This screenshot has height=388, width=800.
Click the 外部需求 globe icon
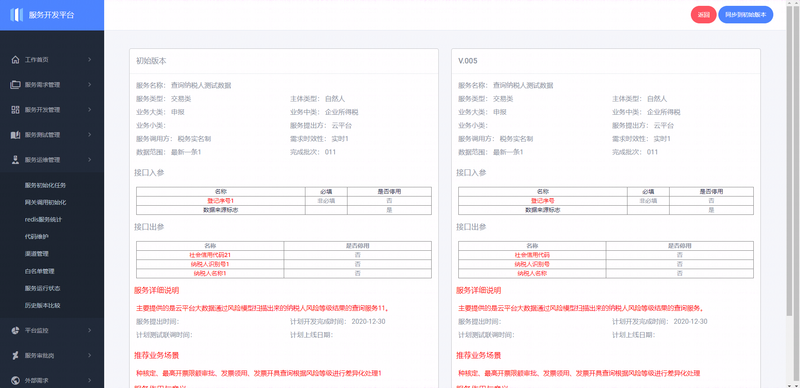(x=15, y=380)
